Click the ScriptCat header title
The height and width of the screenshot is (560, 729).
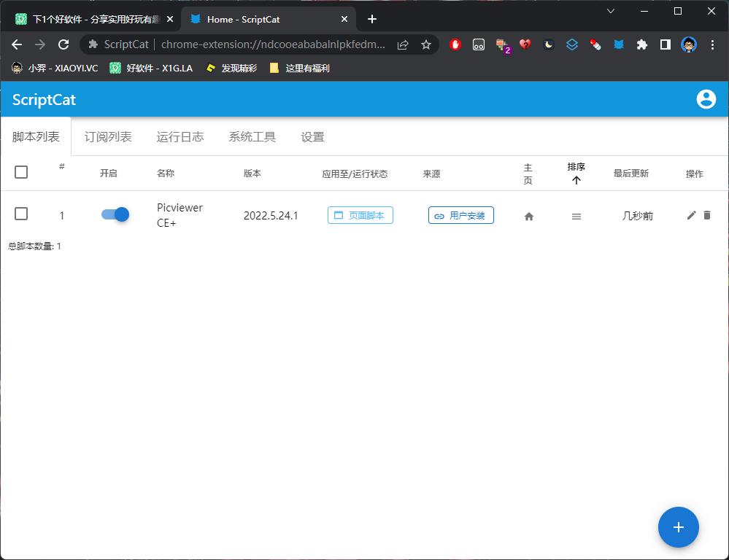44,99
